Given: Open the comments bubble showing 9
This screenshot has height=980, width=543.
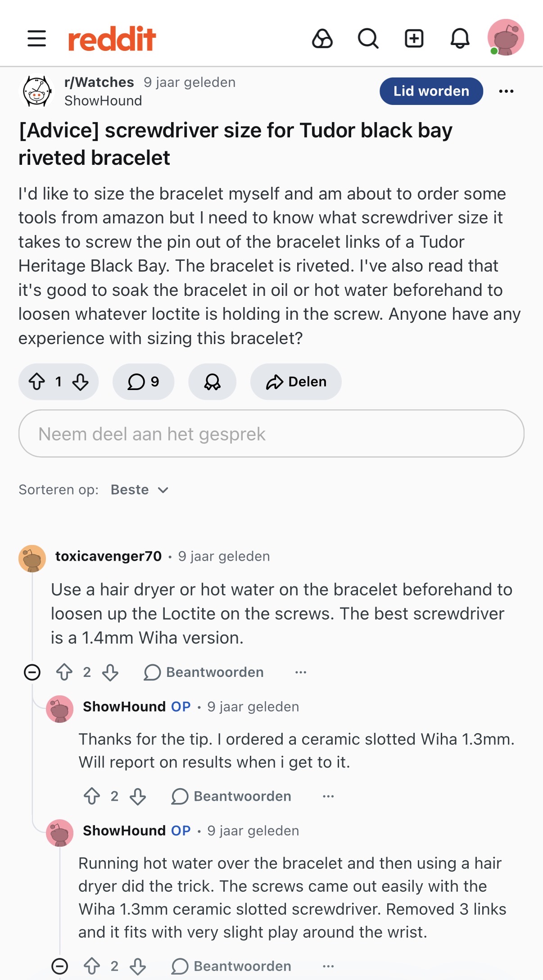Looking at the screenshot, I should (x=143, y=382).
